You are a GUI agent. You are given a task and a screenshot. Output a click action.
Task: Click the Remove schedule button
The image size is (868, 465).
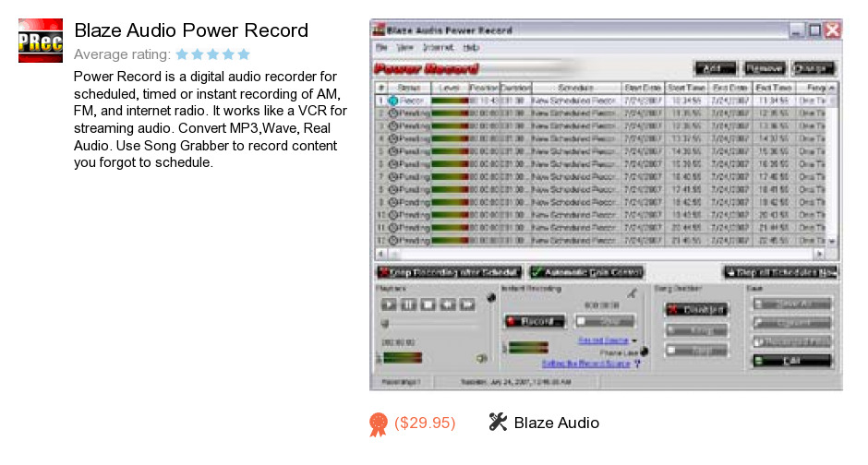pyautogui.click(x=765, y=68)
